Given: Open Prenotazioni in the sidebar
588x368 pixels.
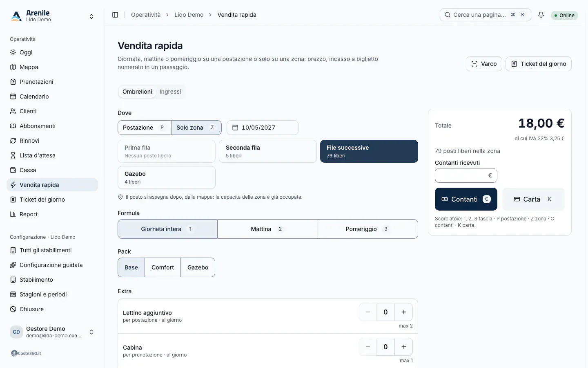Looking at the screenshot, I should point(52,82).
